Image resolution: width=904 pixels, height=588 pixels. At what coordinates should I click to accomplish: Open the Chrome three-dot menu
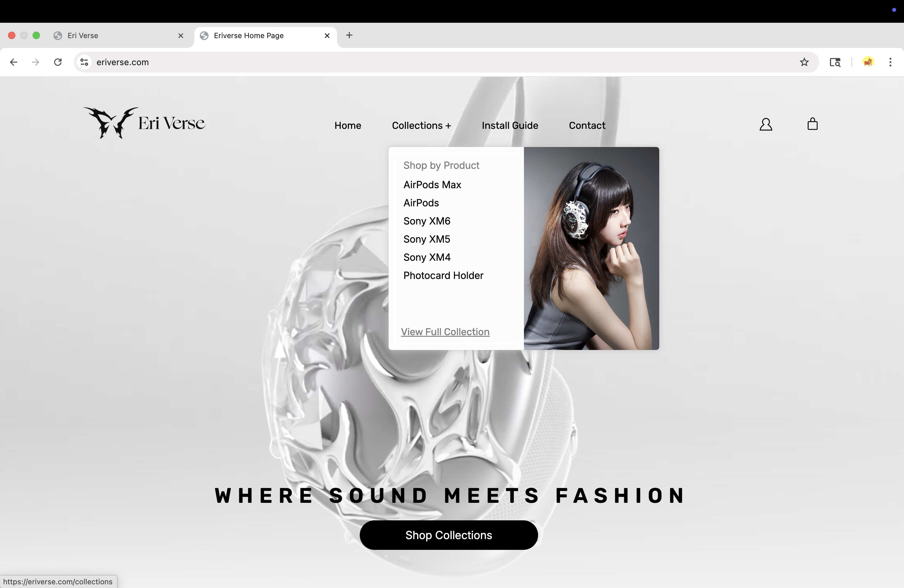click(890, 62)
